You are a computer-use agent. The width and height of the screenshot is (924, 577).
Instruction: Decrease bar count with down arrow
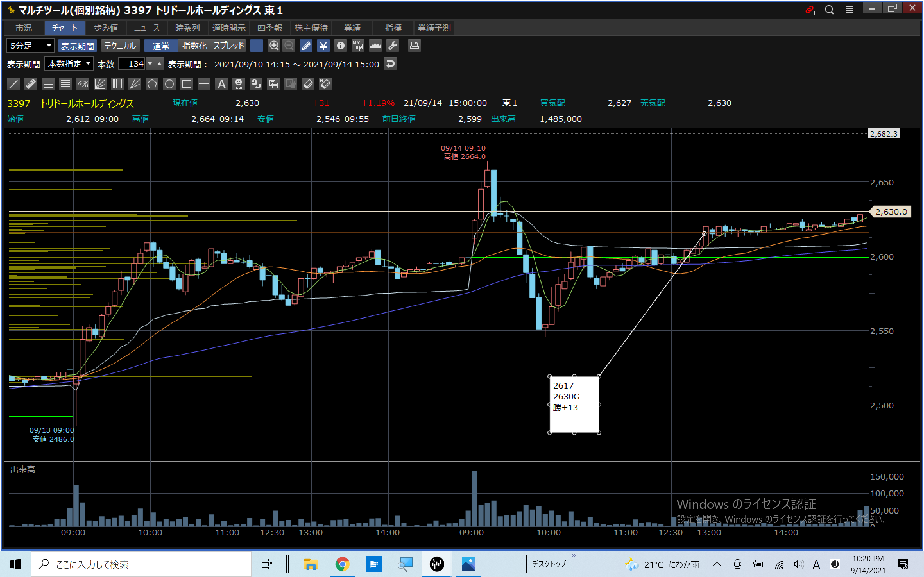pos(150,64)
